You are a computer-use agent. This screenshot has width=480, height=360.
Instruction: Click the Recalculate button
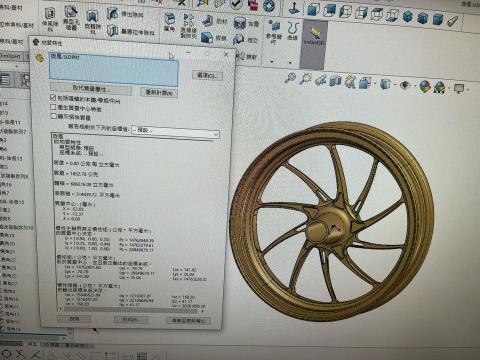pyautogui.click(x=159, y=93)
